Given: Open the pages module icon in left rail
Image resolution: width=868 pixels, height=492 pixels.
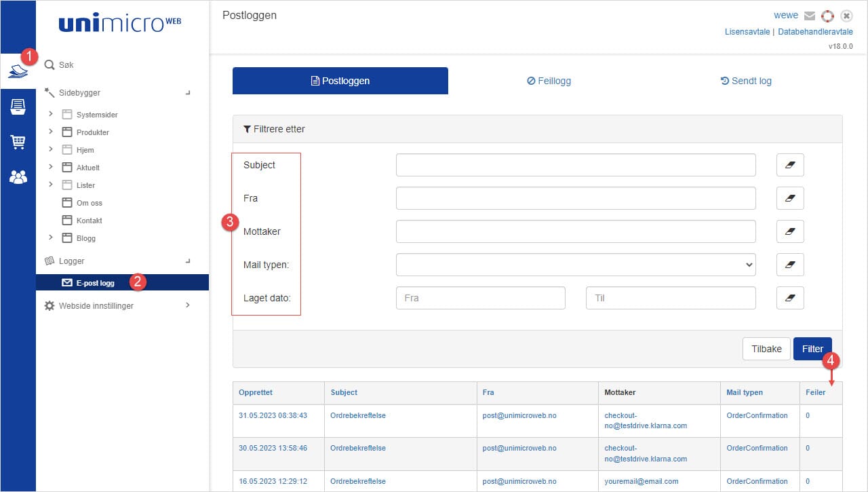Looking at the screenshot, I should [x=18, y=71].
